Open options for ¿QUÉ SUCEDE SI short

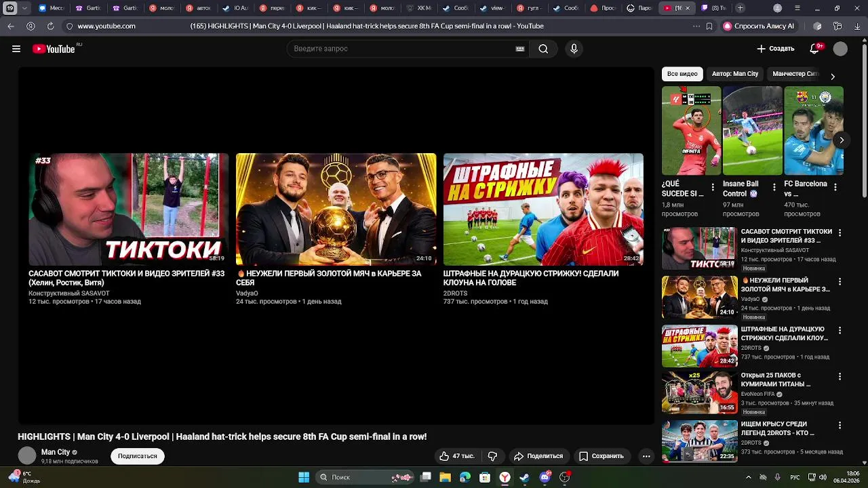click(713, 188)
